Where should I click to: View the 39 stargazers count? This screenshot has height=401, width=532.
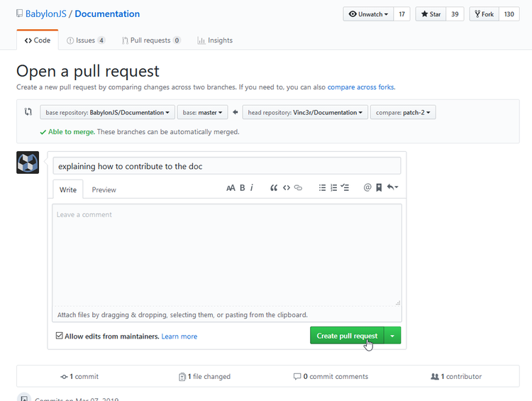455,14
